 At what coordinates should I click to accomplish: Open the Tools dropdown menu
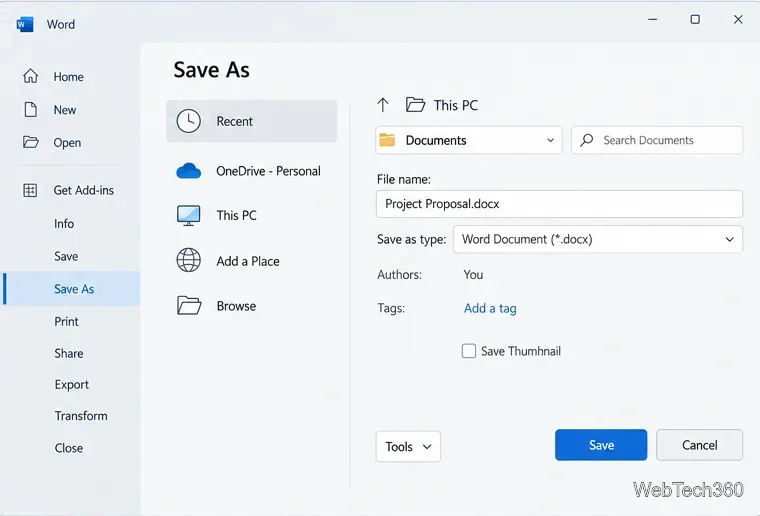pos(408,446)
